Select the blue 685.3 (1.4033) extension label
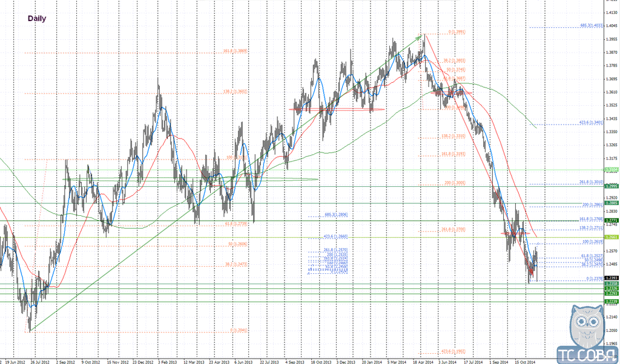620x364 pixels. (x=592, y=25)
